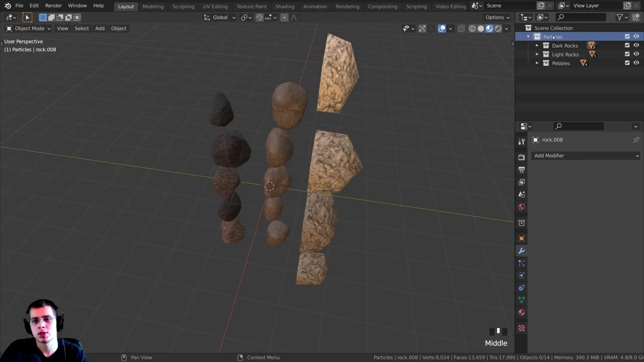This screenshot has height=362, width=644.
Task: Open the Modeling workspace tab
Action: [153, 6]
